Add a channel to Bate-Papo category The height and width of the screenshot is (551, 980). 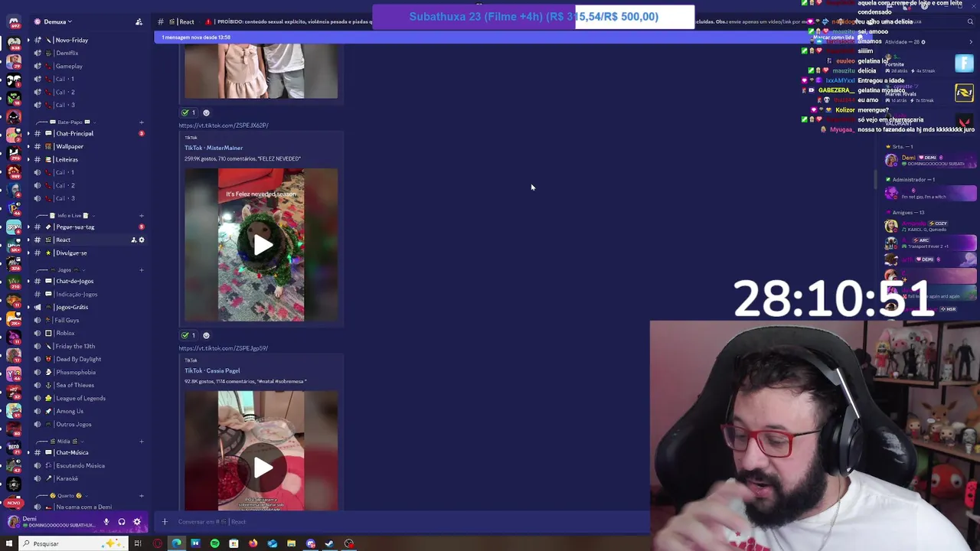point(141,122)
